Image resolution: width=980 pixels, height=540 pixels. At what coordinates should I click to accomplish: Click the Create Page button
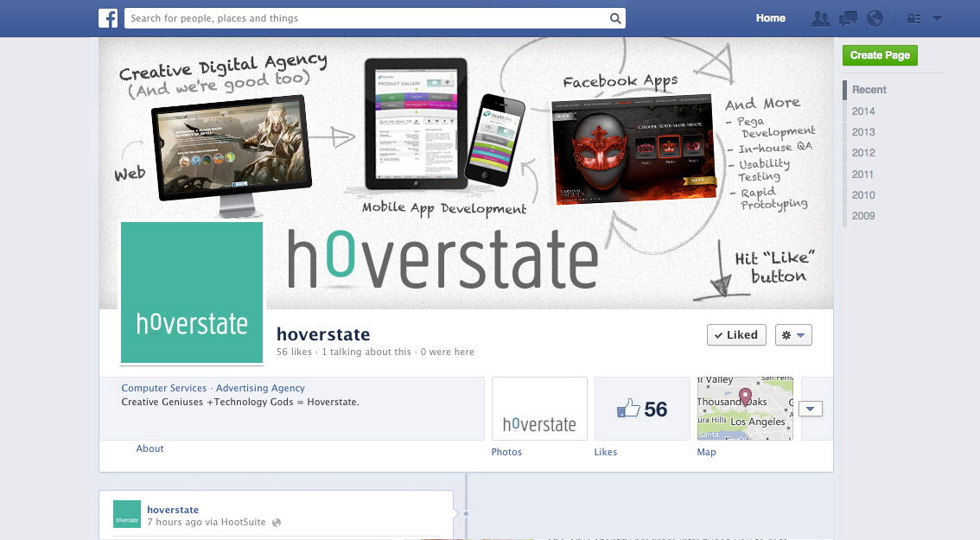880,55
